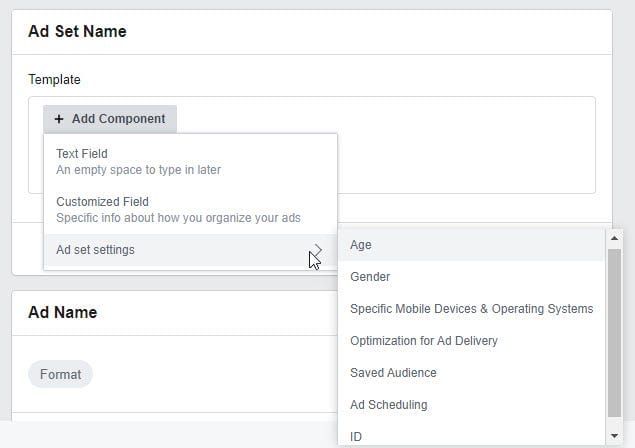The height and width of the screenshot is (448, 635).
Task: Click the Format chip under Ad Name
Action: coord(60,374)
